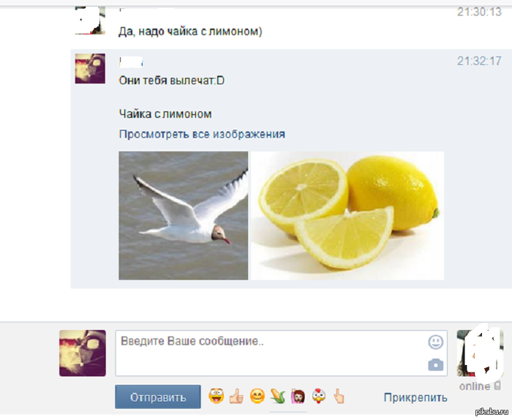Focus the Введите Ваше сообщение field
512x420 pixels.
click(x=281, y=353)
